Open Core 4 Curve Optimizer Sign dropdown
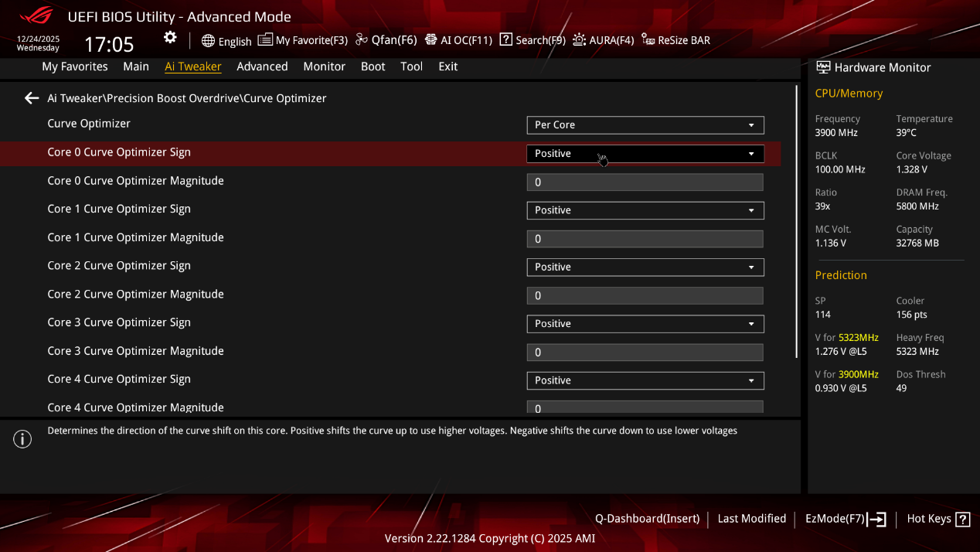Screen dimensions: 980x552 (x=645, y=380)
